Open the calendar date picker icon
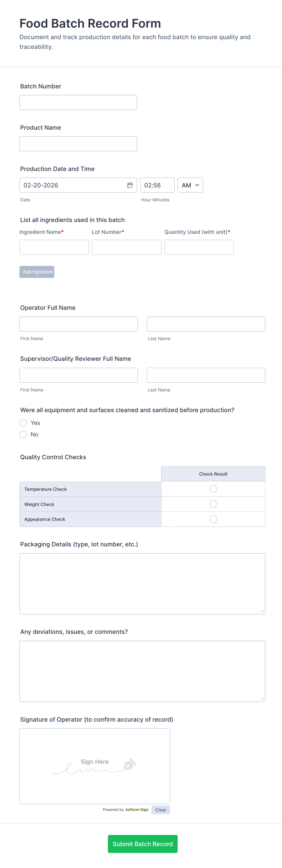This screenshot has height=868, width=282. click(130, 185)
